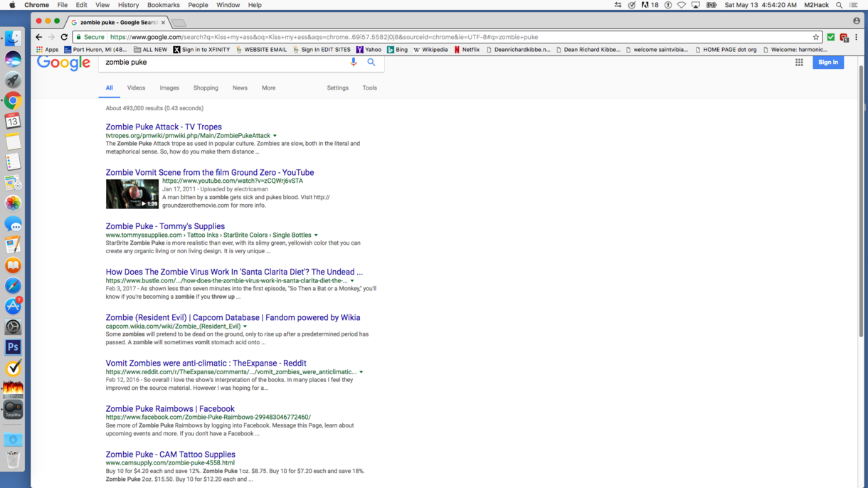868x488 pixels.
Task: Expand dropdown arrow beside tommyssupplies.com URL
Action: pyautogui.click(x=316, y=235)
